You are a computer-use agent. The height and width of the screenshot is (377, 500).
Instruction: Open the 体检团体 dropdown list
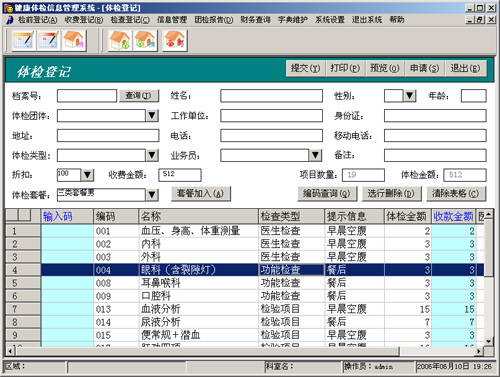pos(152,116)
